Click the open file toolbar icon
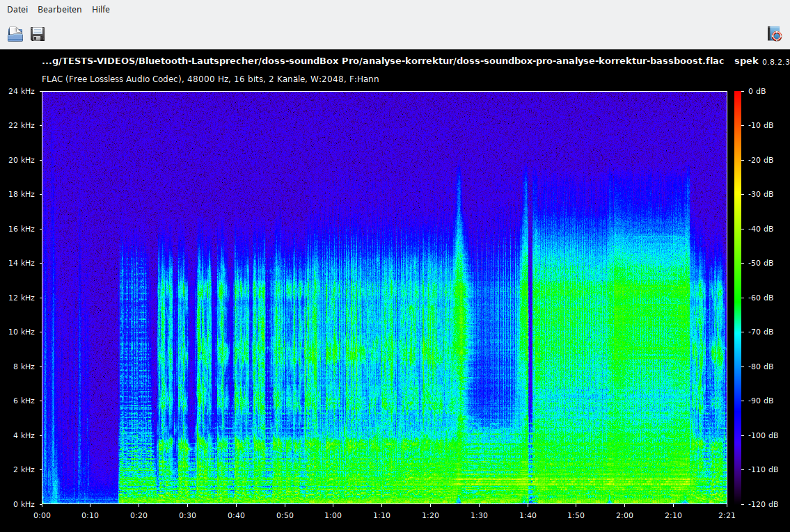 pyautogui.click(x=15, y=34)
